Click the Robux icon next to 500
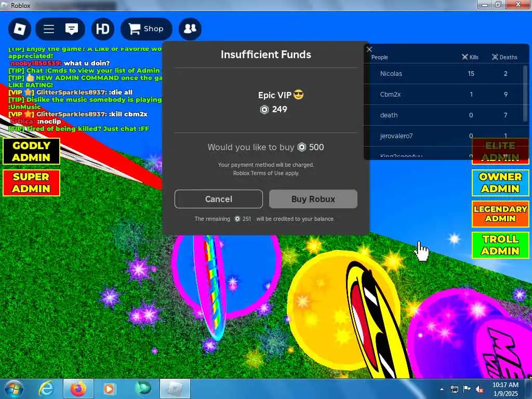This screenshot has width=532, height=399. (x=302, y=147)
